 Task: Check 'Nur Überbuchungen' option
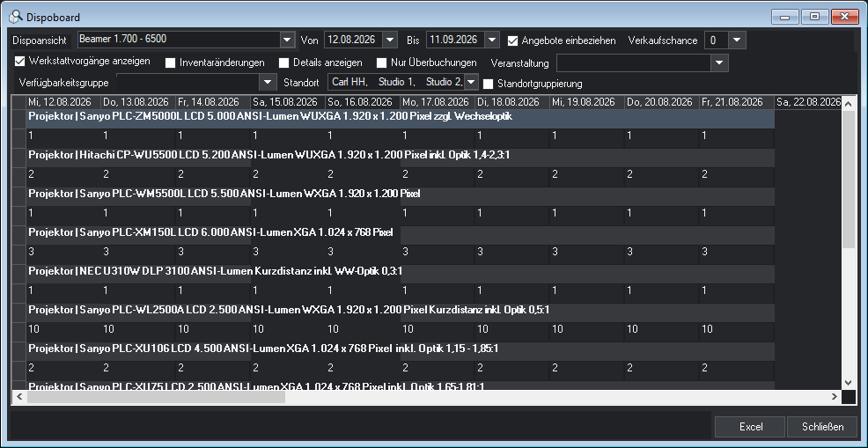[381, 62]
